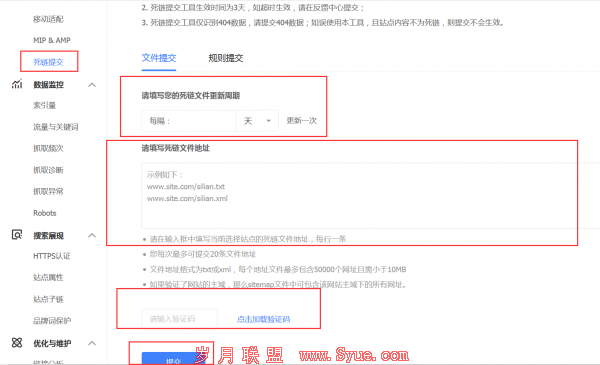Open 移动适配 in the sidebar

pyautogui.click(x=48, y=19)
